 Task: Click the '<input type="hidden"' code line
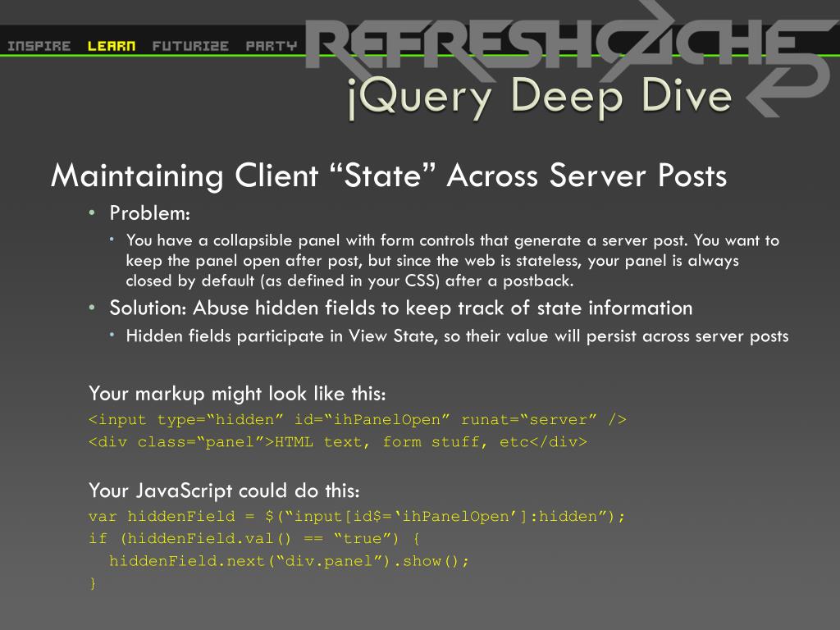click(x=358, y=419)
